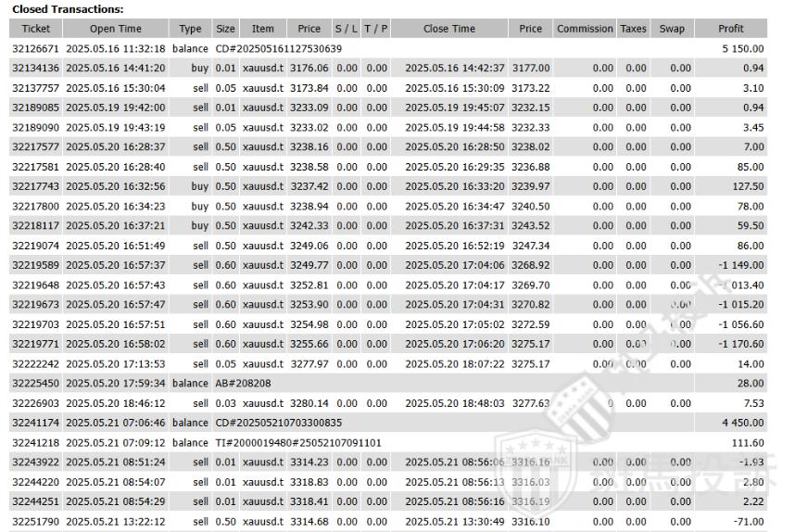
Task: Click the Size column header
Action: (x=225, y=29)
